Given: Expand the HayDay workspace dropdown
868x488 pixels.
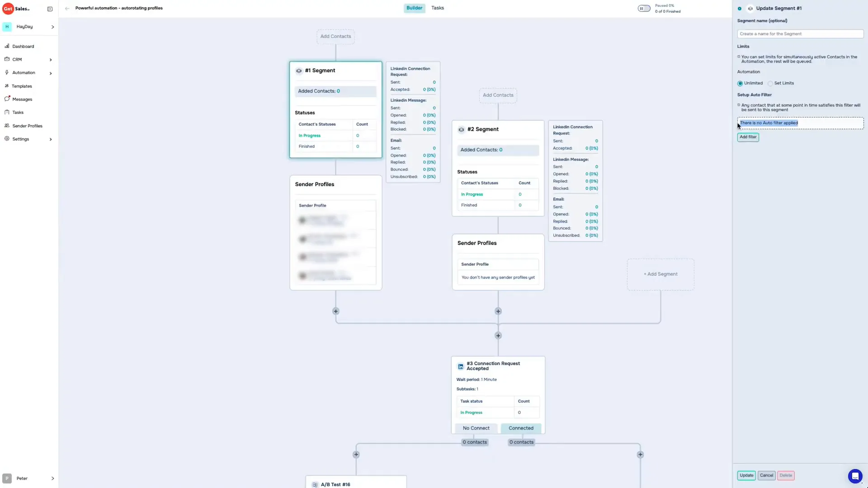Looking at the screenshot, I should pyautogui.click(x=52, y=26).
